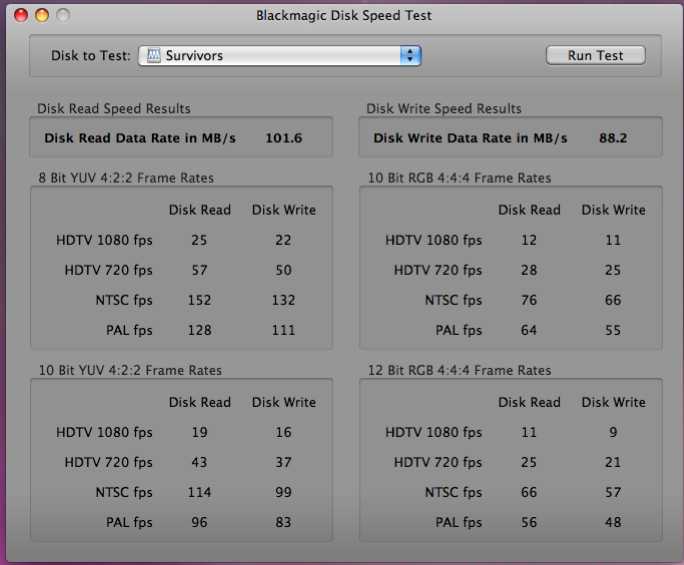Click the PAL read value 128
The height and width of the screenshot is (565, 684).
[199, 330]
